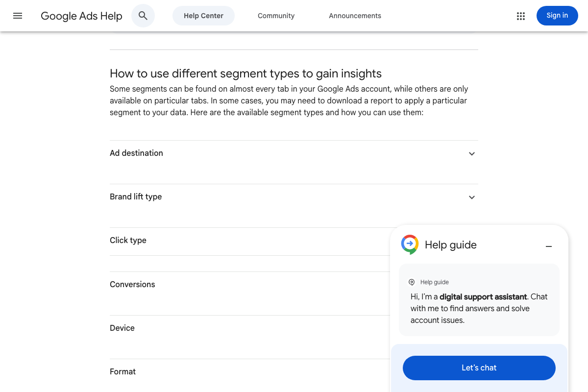Open the Brand lift type row label

point(136,197)
